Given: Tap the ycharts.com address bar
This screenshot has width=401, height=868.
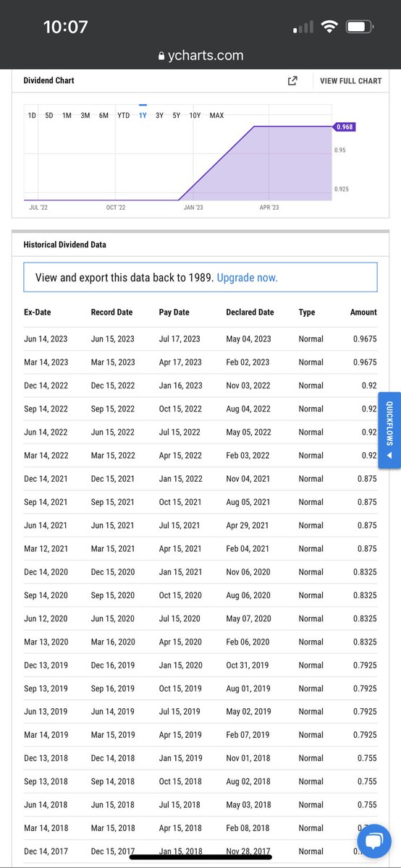Looking at the screenshot, I should coord(200,56).
